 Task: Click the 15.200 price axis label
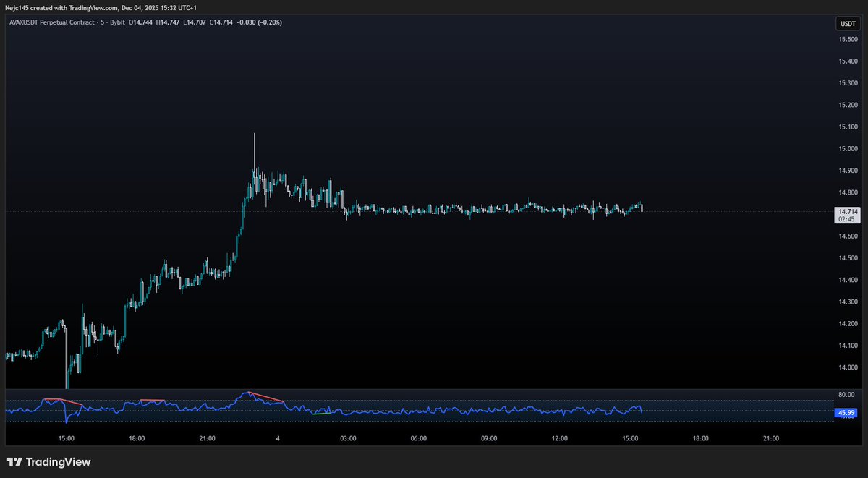pyautogui.click(x=847, y=105)
